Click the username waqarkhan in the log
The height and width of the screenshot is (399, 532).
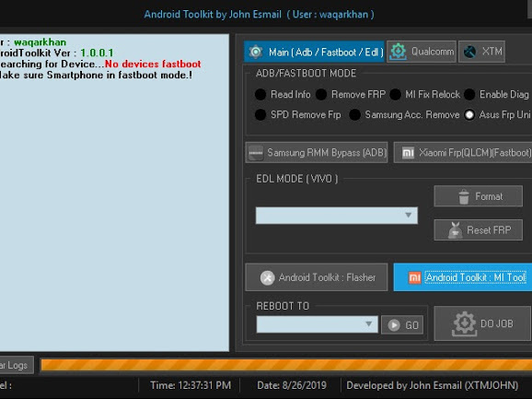40,42
